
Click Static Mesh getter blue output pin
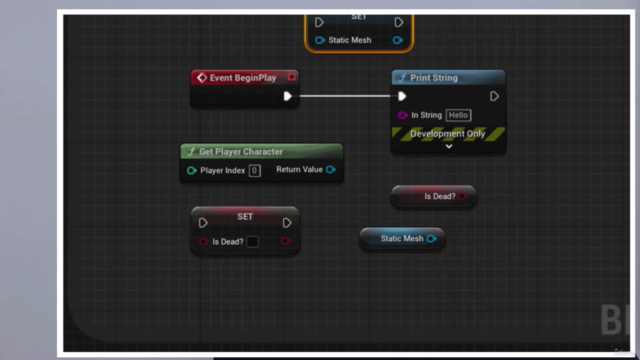431,239
